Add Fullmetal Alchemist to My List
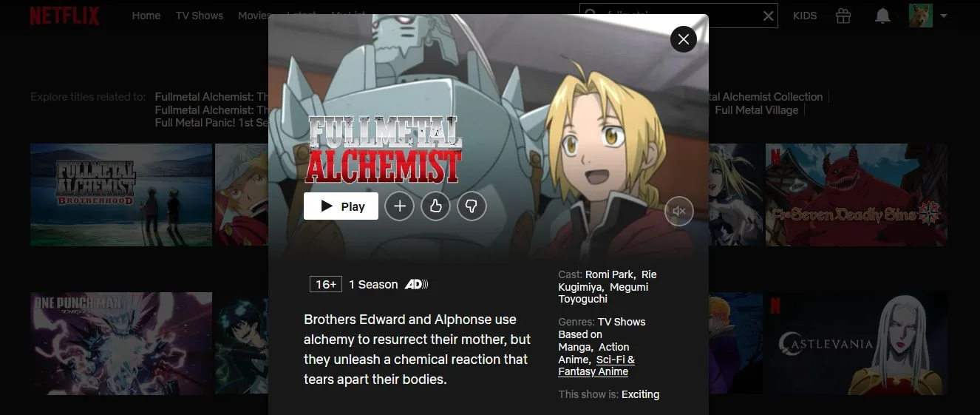Image resolution: width=980 pixels, height=415 pixels. tap(400, 206)
